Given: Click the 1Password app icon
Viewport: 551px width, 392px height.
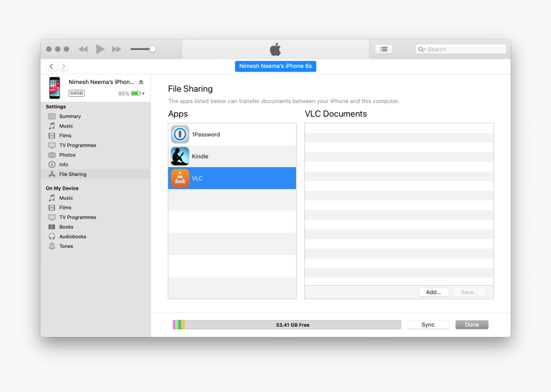Looking at the screenshot, I should (180, 134).
